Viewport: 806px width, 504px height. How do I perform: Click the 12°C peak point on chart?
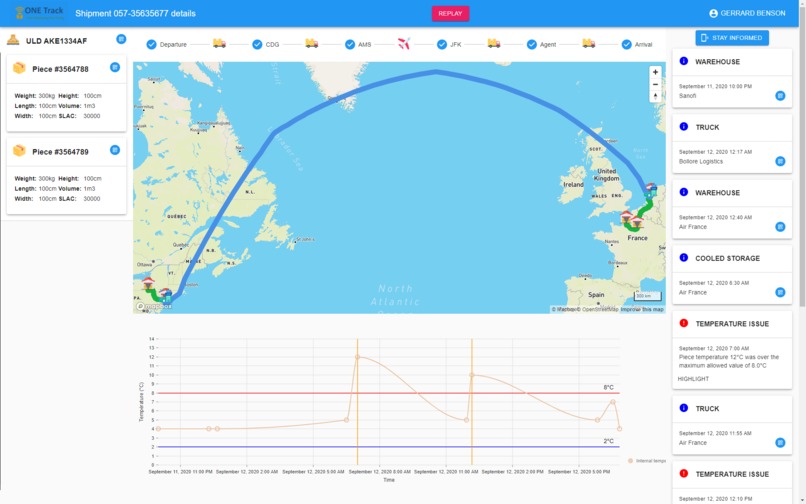point(358,357)
